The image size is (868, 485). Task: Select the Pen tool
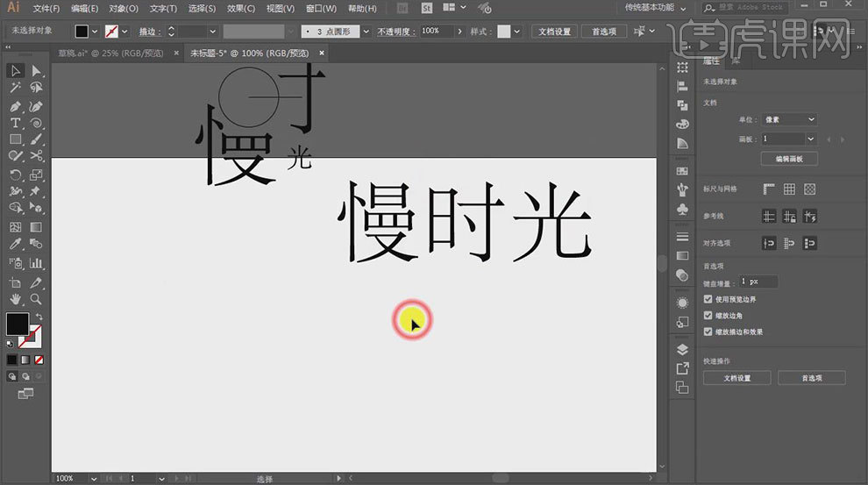pyautogui.click(x=16, y=106)
